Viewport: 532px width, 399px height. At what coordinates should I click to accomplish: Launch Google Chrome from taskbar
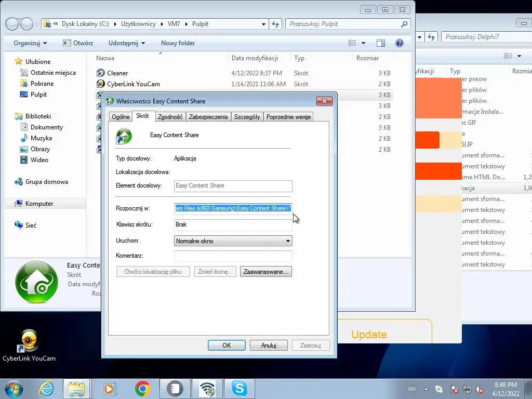(x=142, y=389)
